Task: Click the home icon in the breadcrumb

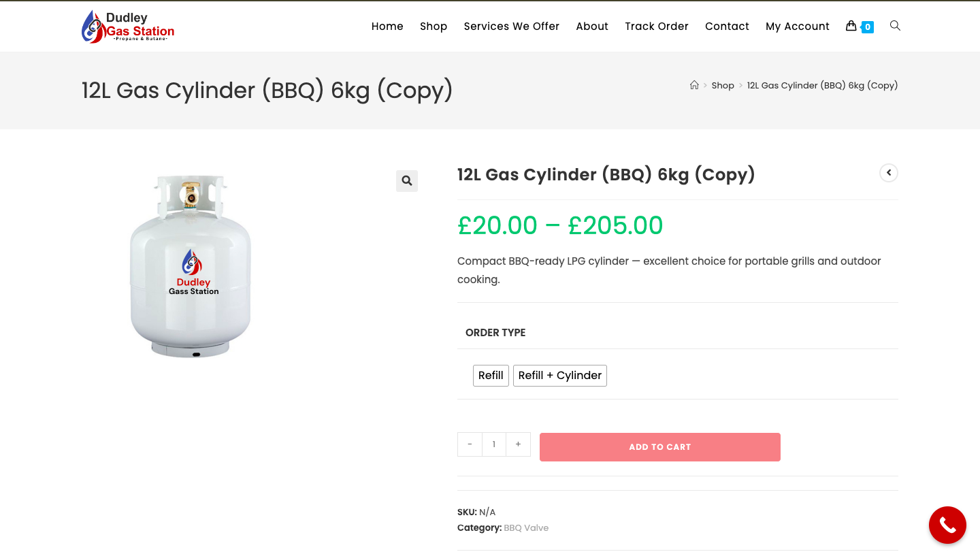Action: (694, 85)
